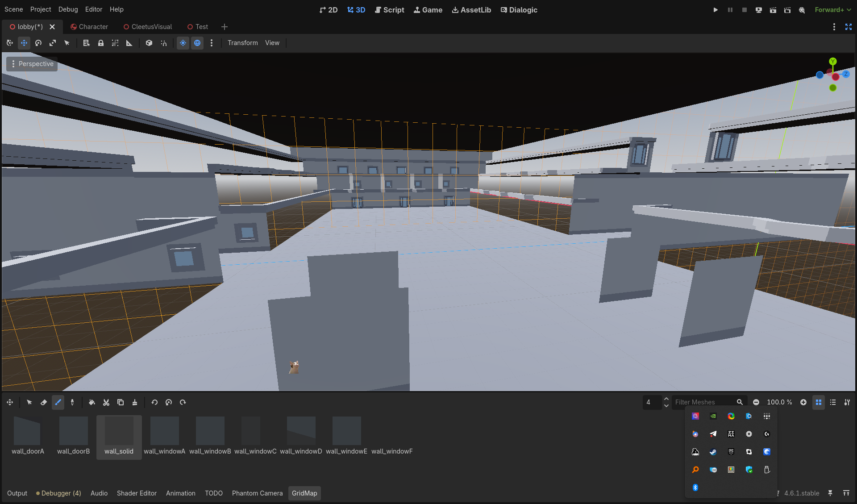Image resolution: width=857 pixels, height=504 pixels.
Task: Select the GridMap eyedropper pick tool
Action: point(72,402)
